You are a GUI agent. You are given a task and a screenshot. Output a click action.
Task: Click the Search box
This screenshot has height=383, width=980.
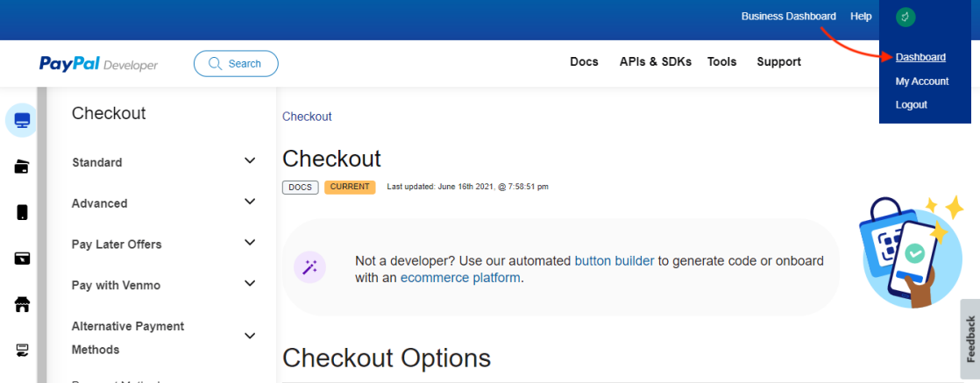(x=236, y=64)
